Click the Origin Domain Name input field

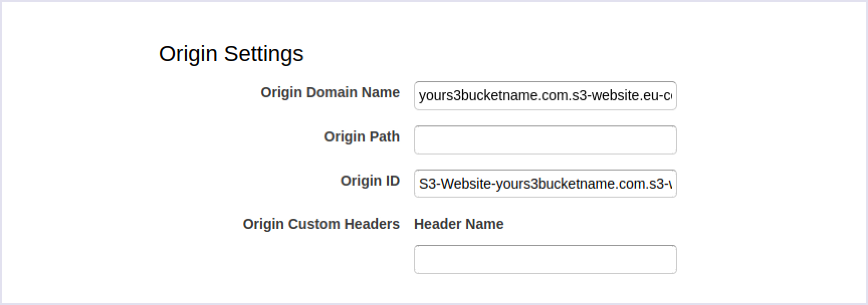pos(545,96)
